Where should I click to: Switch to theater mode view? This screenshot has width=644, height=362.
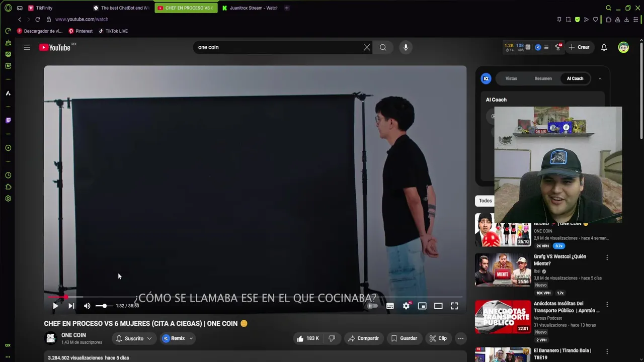coord(438,306)
